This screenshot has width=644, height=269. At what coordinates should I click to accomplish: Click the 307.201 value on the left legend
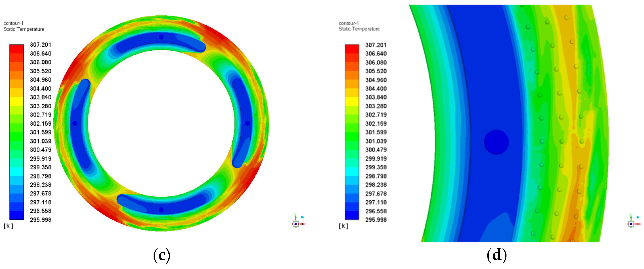(x=40, y=45)
